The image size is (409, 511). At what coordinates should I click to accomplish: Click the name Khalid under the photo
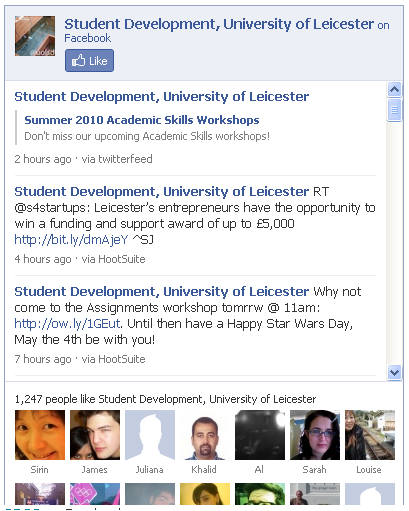[x=204, y=470]
